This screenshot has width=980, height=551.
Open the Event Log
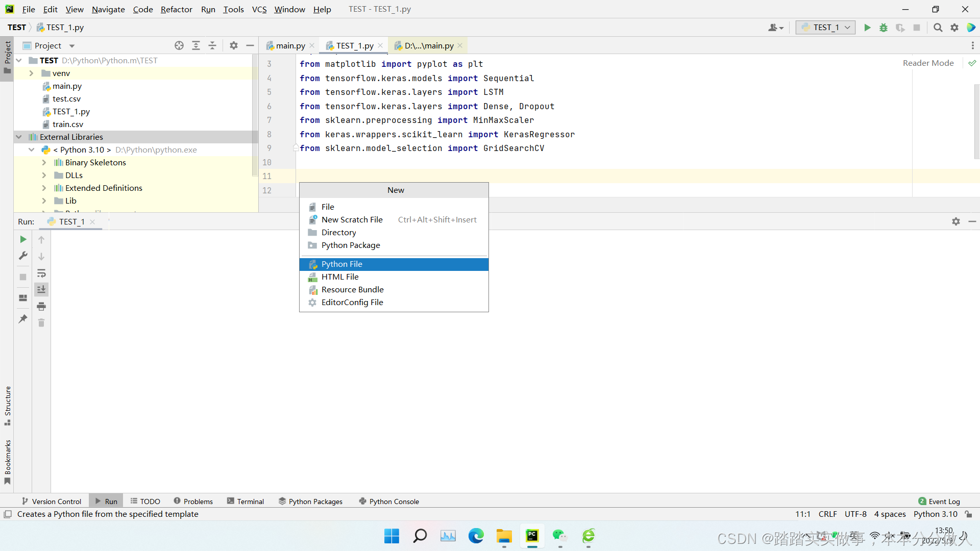[939, 502]
